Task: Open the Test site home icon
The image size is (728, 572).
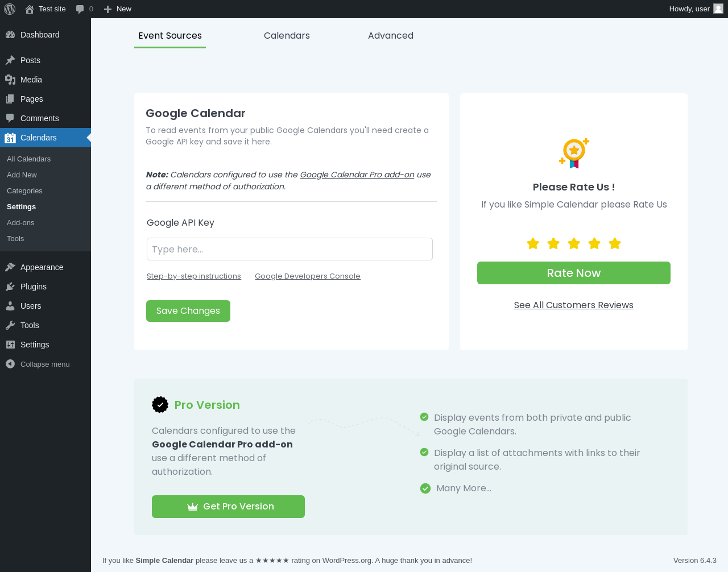Action: point(30,9)
